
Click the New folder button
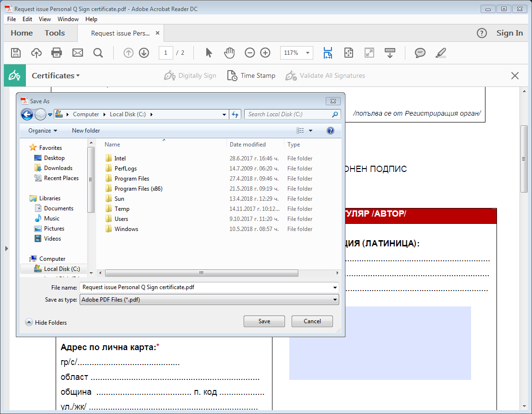pyautogui.click(x=86, y=131)
